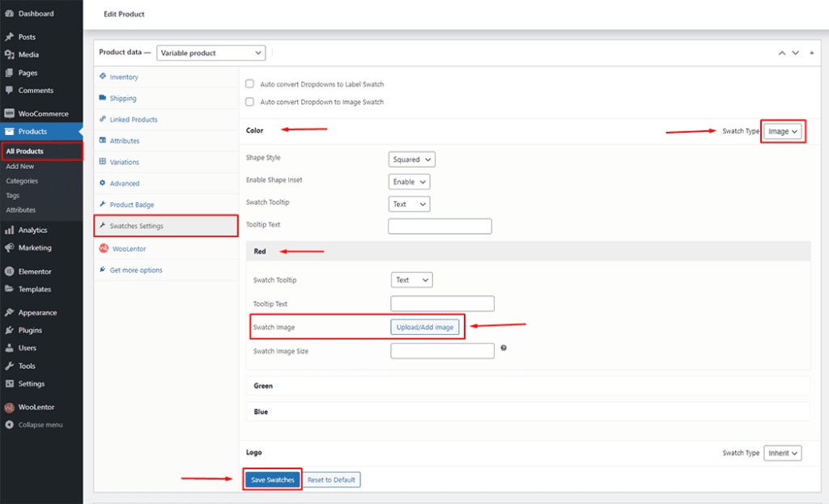This screenshot has width=829, height=504.
Task: Click the help icon beside Swatch Image Size
Action: (504, 348)
